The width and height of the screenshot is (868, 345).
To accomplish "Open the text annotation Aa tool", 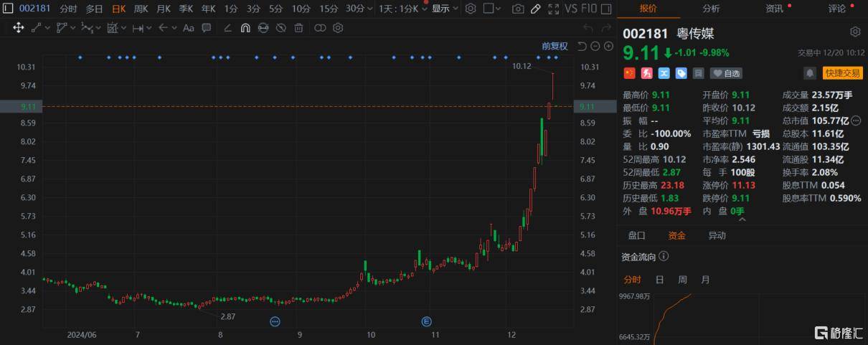I will click(189, 28).
